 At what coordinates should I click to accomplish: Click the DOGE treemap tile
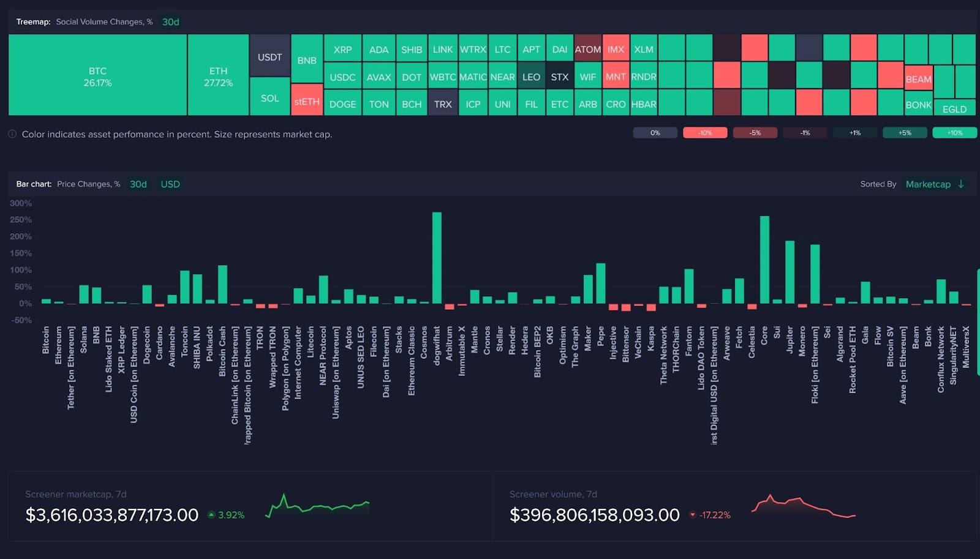coord(342,102)
